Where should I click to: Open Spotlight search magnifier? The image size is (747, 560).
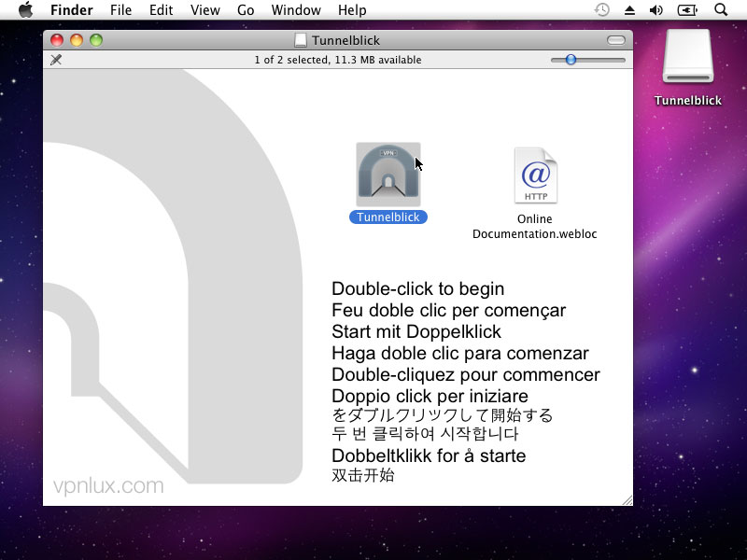click(x=721, y=9)
